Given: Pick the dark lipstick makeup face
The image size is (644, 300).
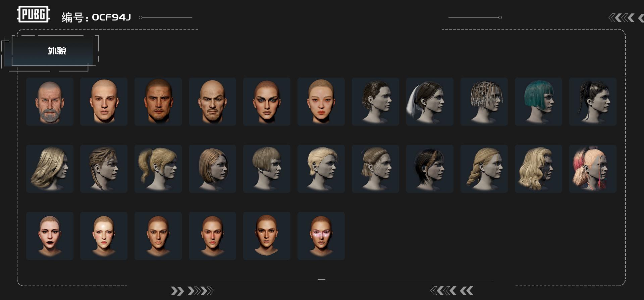Looking at the screenshot, I should [x=50, y=236].
